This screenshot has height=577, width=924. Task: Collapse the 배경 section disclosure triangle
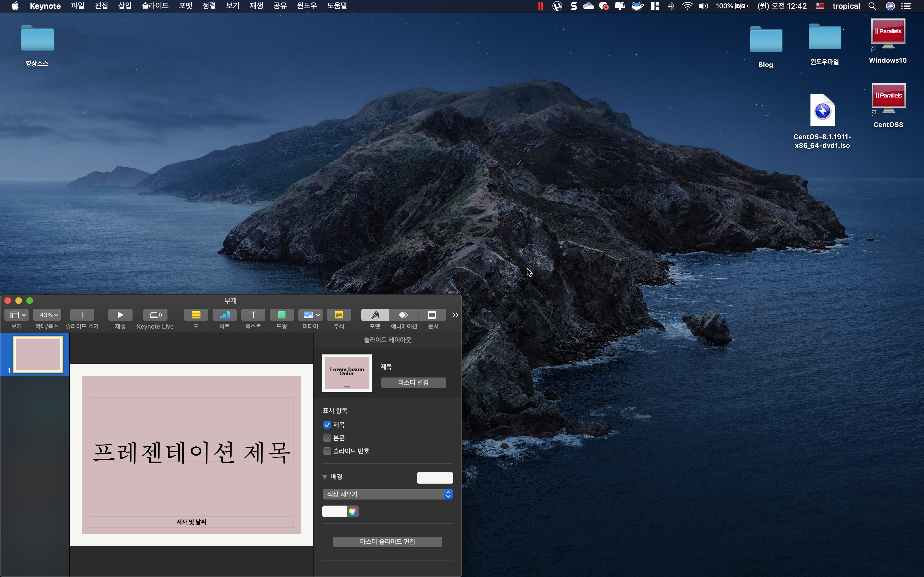[325, 477]
